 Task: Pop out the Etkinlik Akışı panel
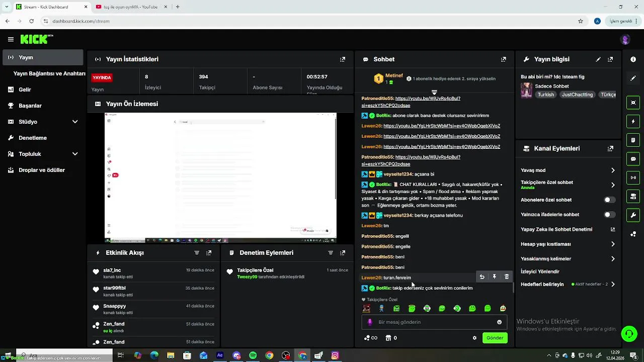pyautogui.click(x=209, y=253)
